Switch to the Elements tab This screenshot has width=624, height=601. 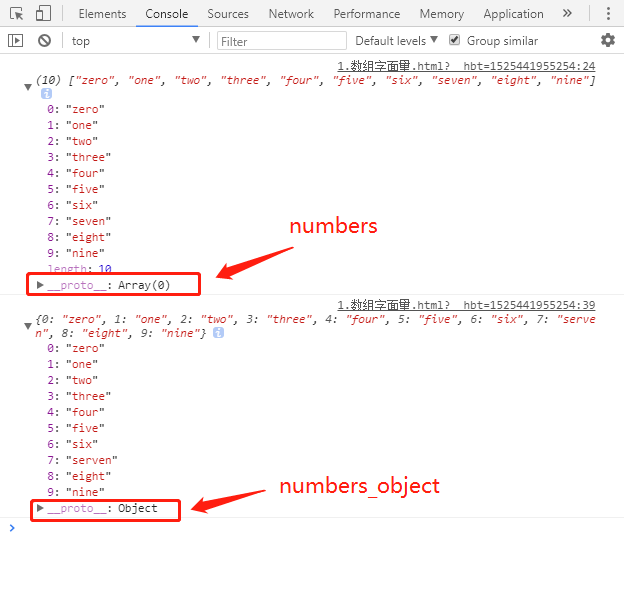[x=102, y=14]
